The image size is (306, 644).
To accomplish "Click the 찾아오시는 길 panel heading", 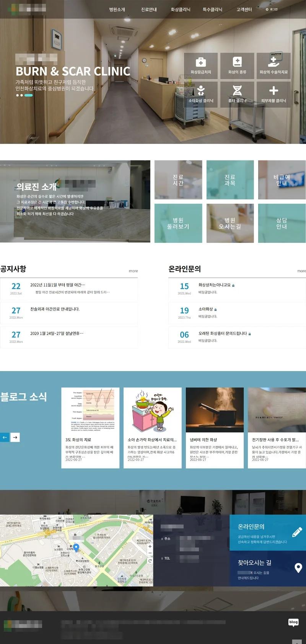I will [254, 562].
